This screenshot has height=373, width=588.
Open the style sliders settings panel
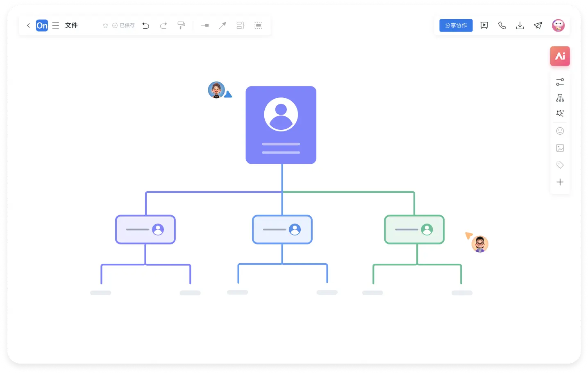pos(560,82)
